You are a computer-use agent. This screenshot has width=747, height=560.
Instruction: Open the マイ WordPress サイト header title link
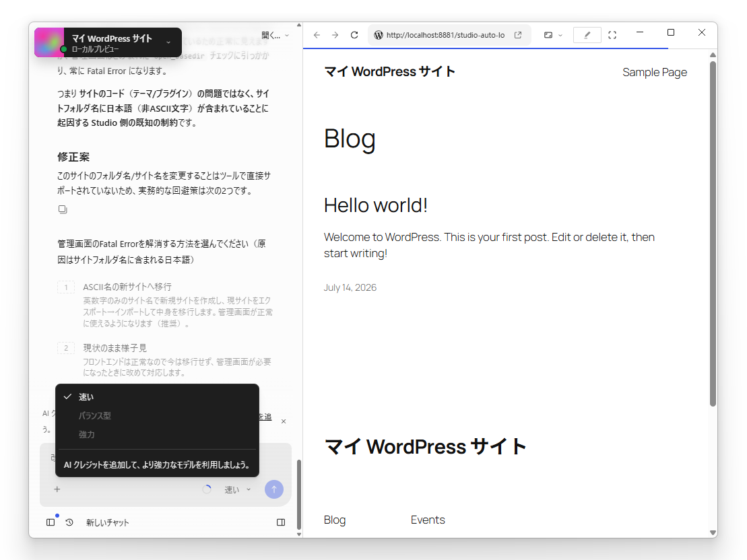389,72
